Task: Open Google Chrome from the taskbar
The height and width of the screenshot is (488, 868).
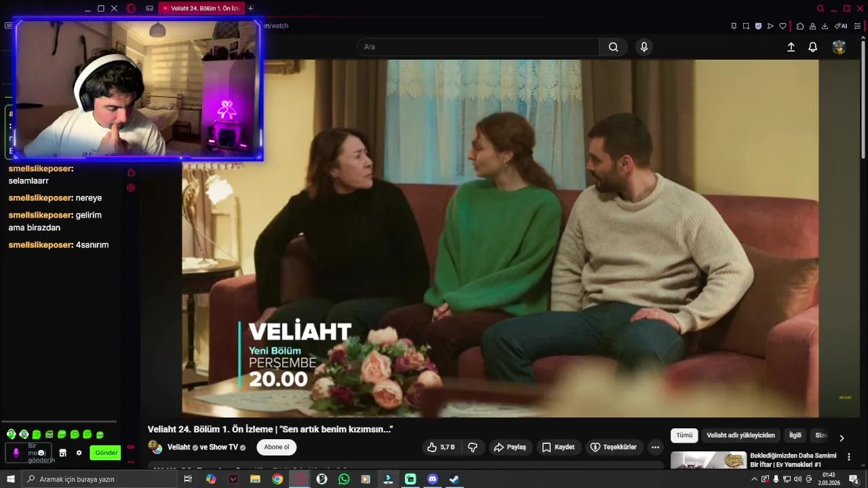Action: coord(277,479)
